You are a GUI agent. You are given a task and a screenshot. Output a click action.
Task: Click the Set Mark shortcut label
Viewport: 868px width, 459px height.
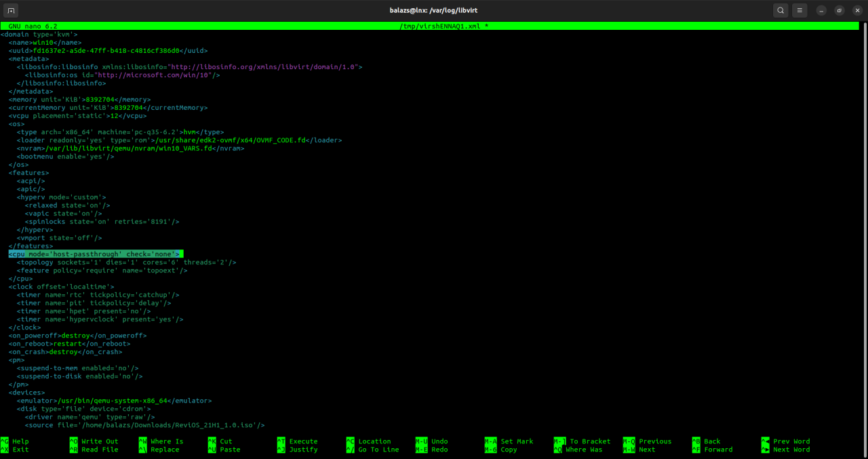pyautogui.click(x=517, y=441)
